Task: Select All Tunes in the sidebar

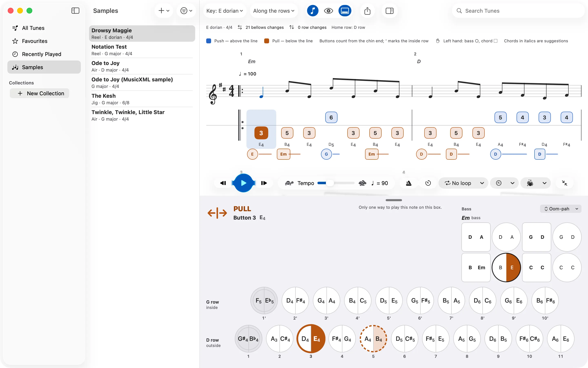Action: pos(44,28)
